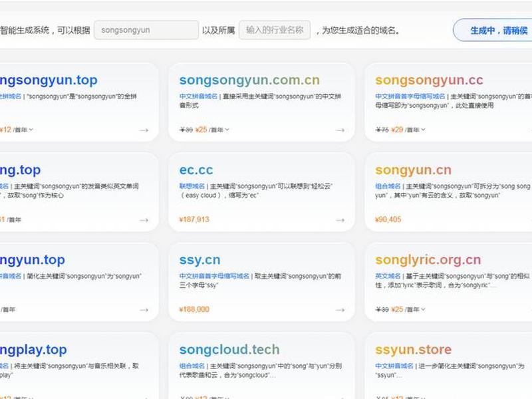This screenshot has height=399, width=532.
Task: Open the ssy.cn domain link
Action: 200,260
